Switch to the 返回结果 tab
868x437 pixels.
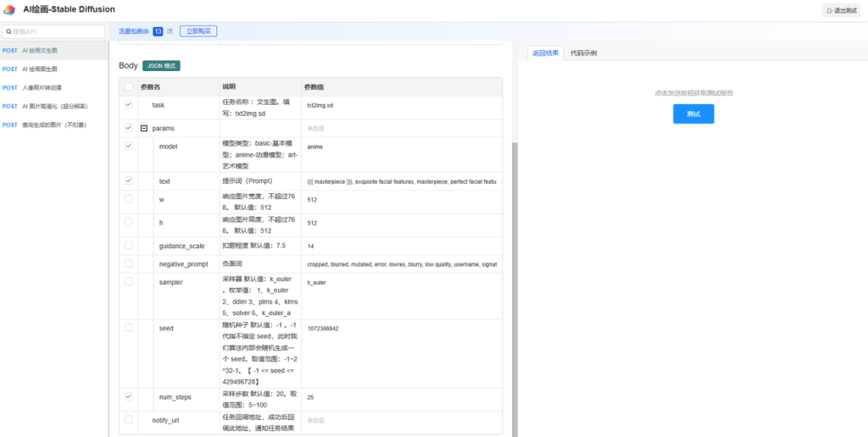[x=545, y=53]
